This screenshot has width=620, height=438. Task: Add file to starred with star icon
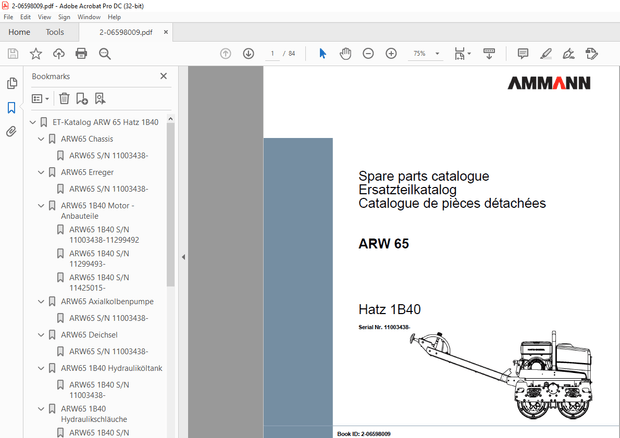pos(36,53)
